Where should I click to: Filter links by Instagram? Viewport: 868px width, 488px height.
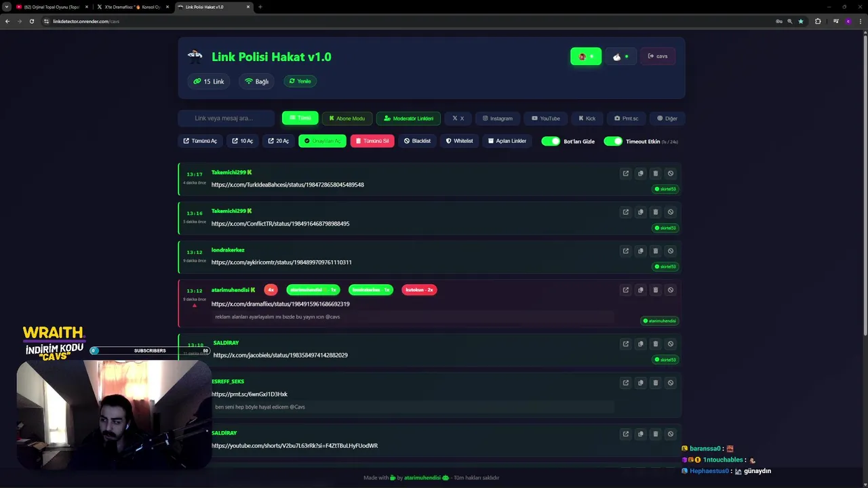(498, 118)
